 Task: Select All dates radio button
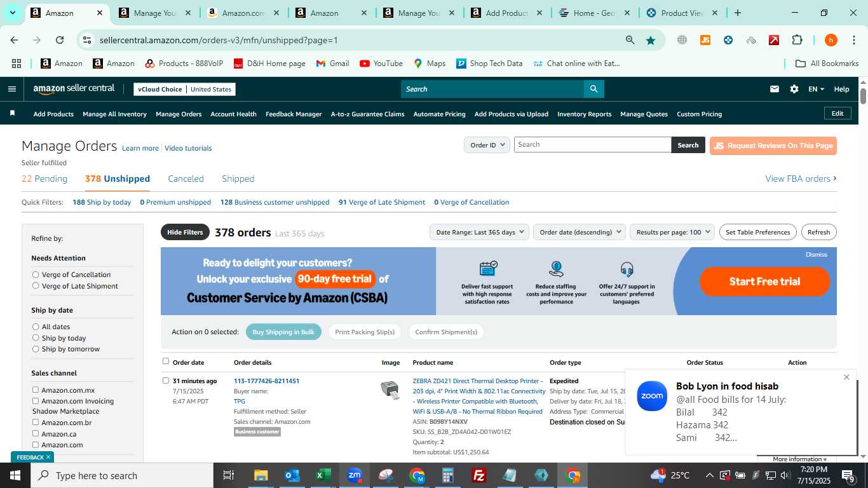tap(36, 327)
